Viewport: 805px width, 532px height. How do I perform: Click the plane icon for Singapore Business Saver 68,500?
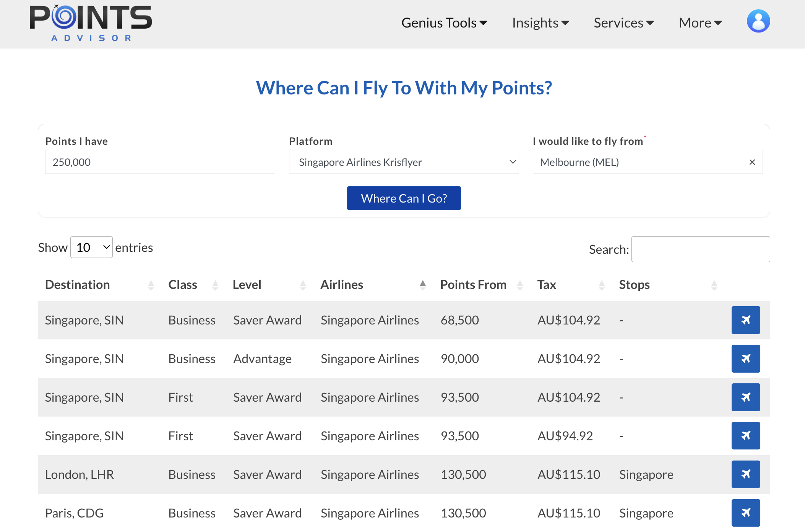(x=745, y=320)
